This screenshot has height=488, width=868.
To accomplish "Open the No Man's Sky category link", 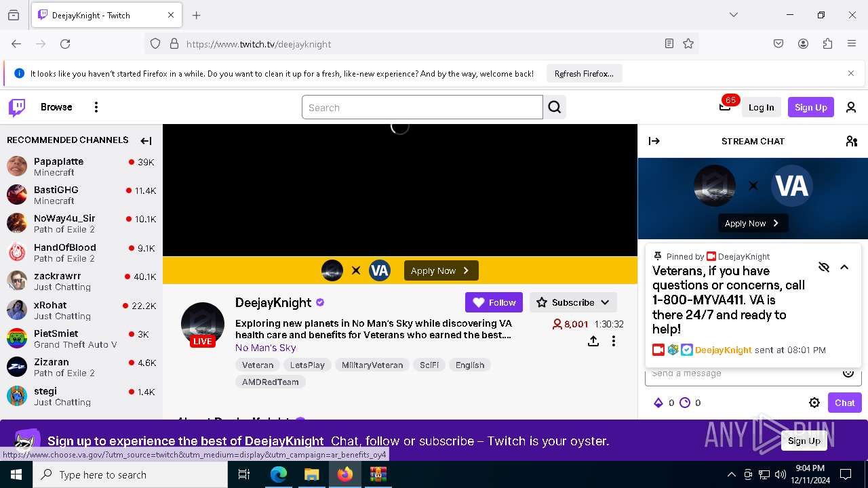I will pyautogui.click(x=265, y=348).
